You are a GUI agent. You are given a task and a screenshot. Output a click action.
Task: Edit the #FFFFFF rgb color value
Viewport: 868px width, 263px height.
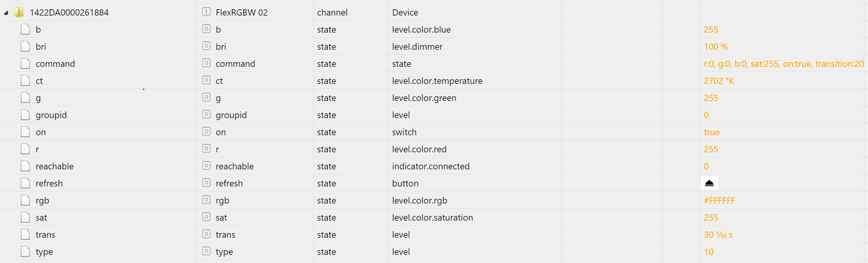pyautogui.click(x=720, y=200)
